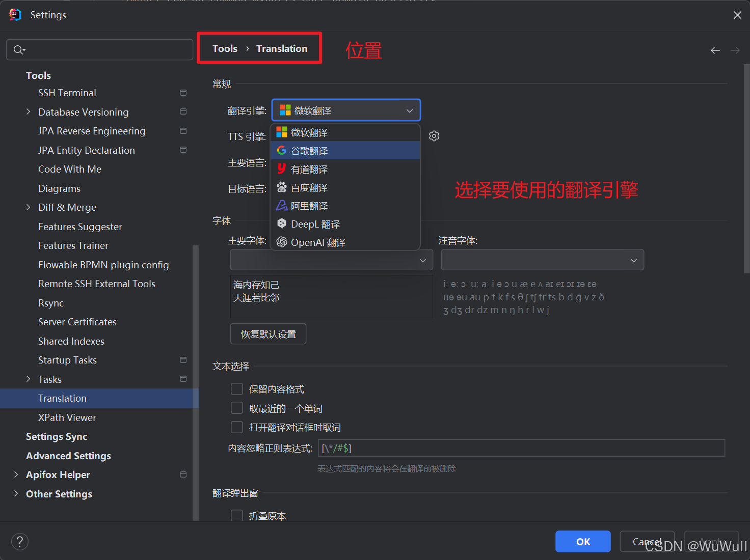Choose 百度翻译 translation engine

pos(345,187)
